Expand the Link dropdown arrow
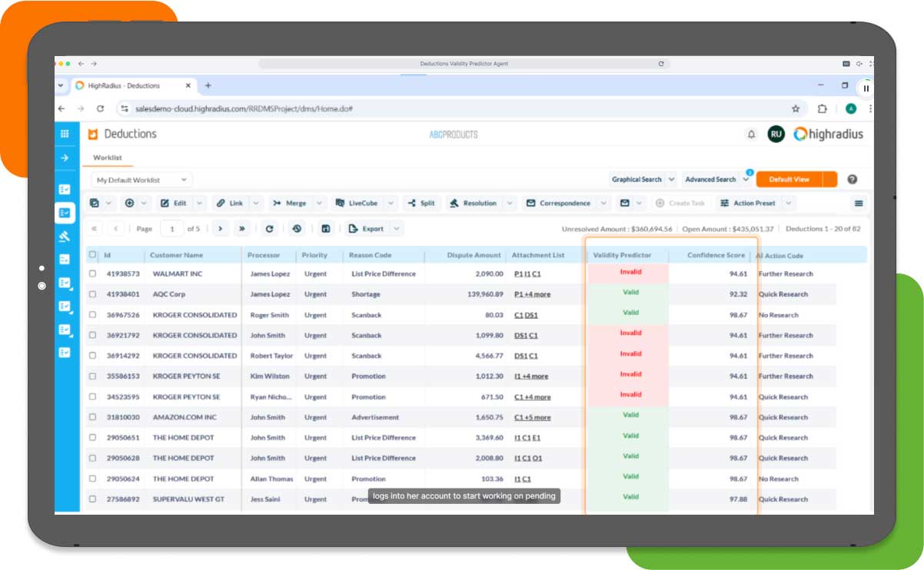Image resolution: width=924 pixels, height=570 pixels. 255,204
